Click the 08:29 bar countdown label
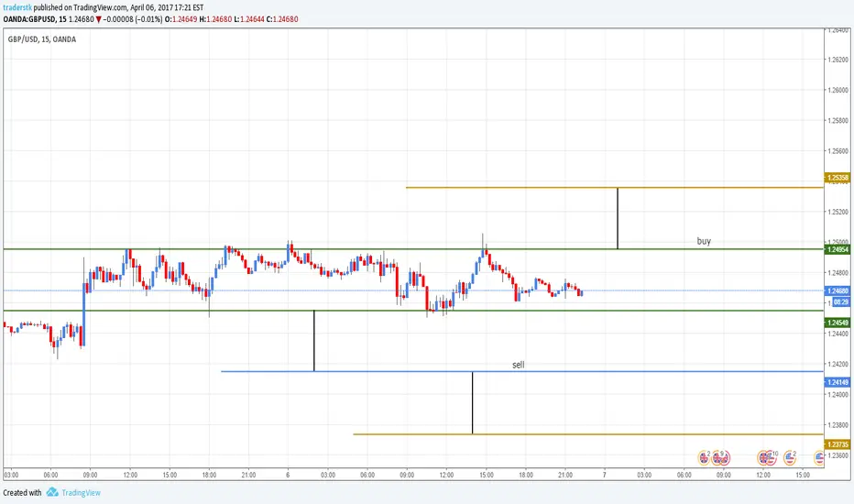854x504 pixels. pyautogui.click(x=840, y=301)
